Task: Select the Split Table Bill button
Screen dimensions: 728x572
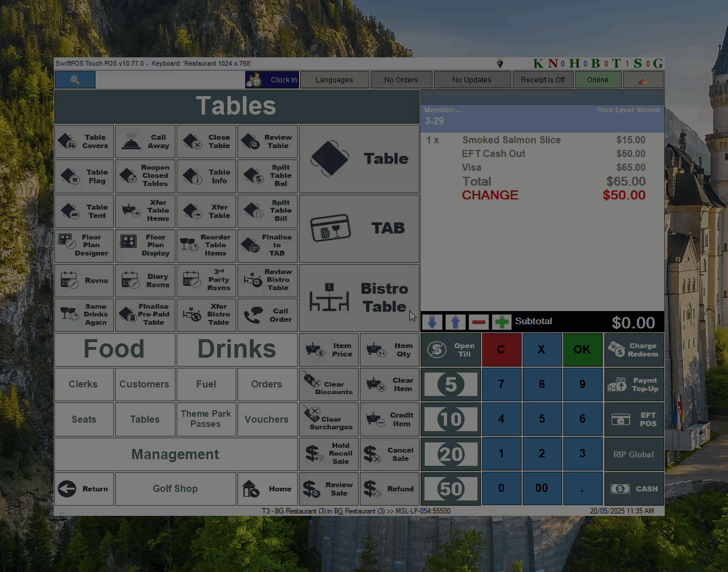Action: pyautogui.click(x=267, y=211)
